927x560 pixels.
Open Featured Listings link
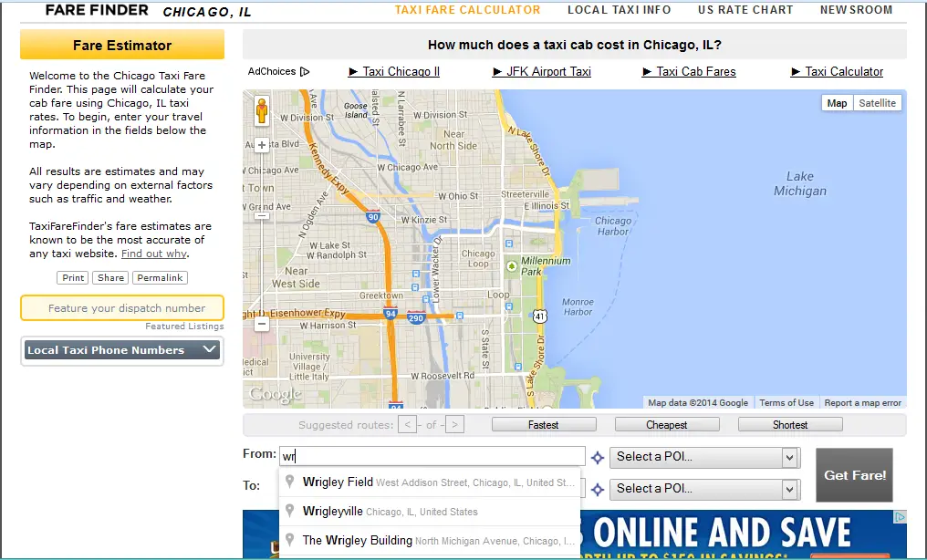[184, 327]
